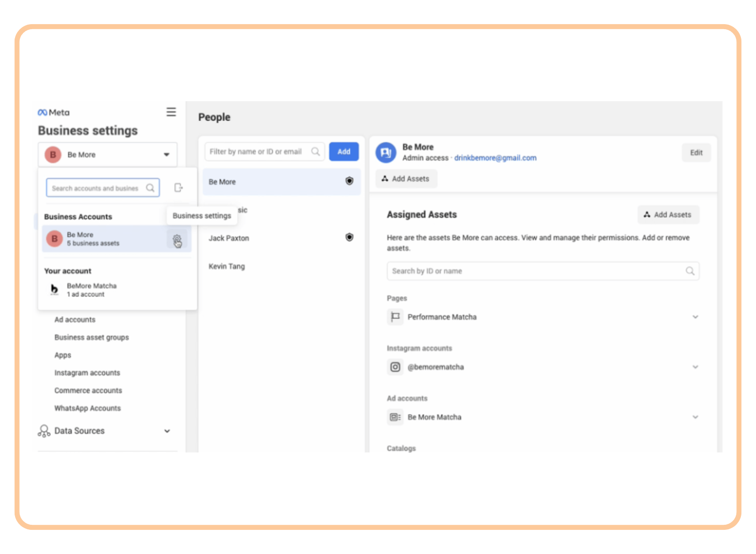Click the magnifier icon in assets search
This screenshot has height=554, width=756.
tap(690, 271)
